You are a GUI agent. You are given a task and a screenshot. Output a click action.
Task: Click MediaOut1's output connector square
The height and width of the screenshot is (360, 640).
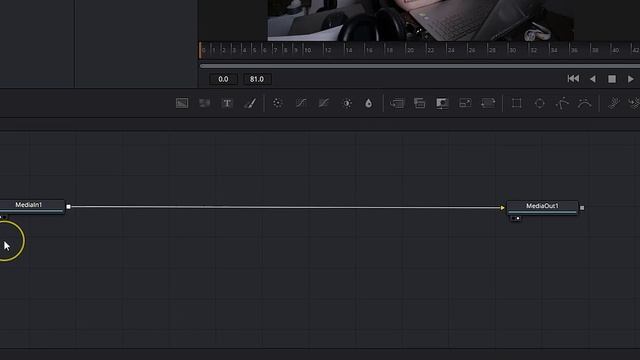tap(582, 208)
